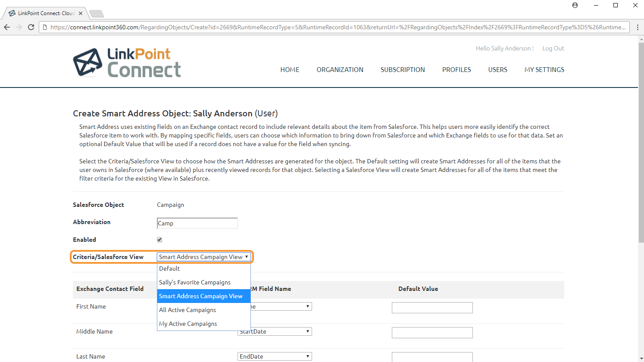Pick All Active Campaigns option
The image size is (644, 362).
(204, 310)
